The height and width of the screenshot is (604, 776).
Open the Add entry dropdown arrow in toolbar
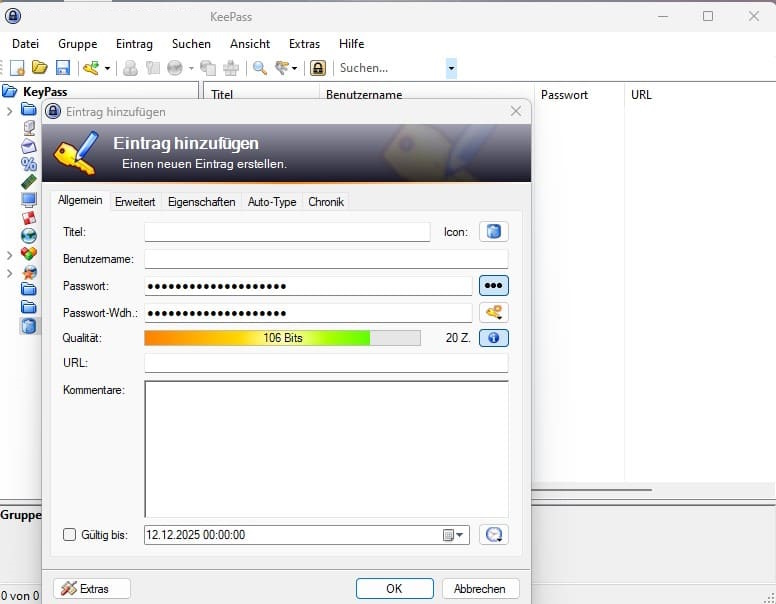107,68
